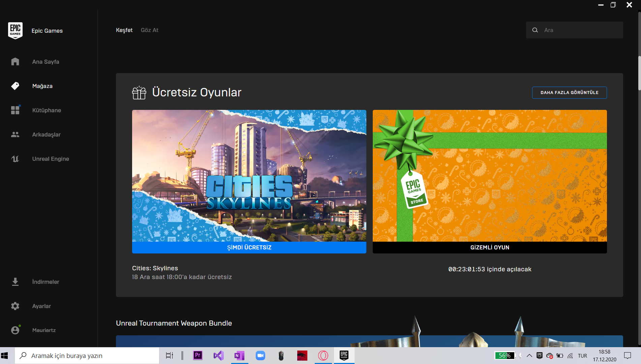Click '18 Ara saat 18:00'a kadar ücretsiz'

[182, 277]
